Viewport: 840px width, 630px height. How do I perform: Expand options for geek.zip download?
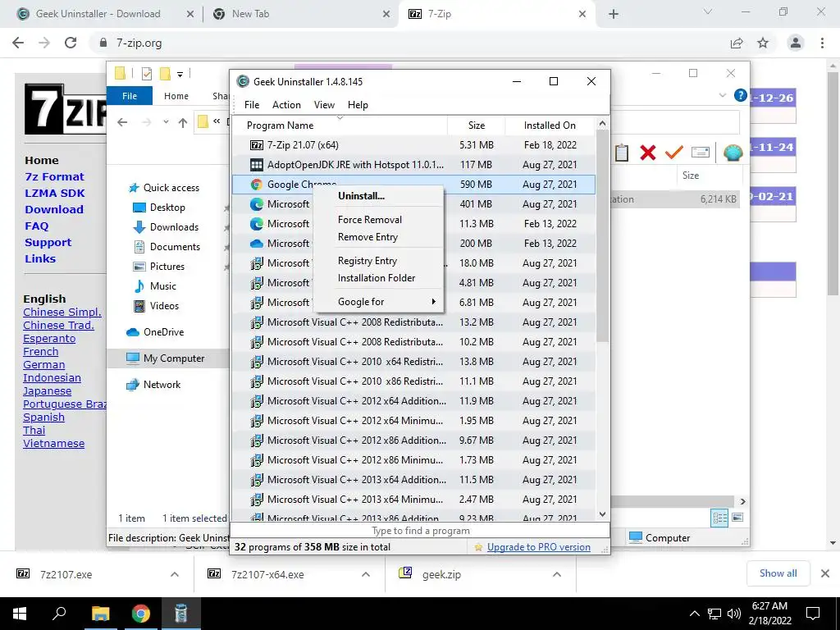(x=557, y=574)
